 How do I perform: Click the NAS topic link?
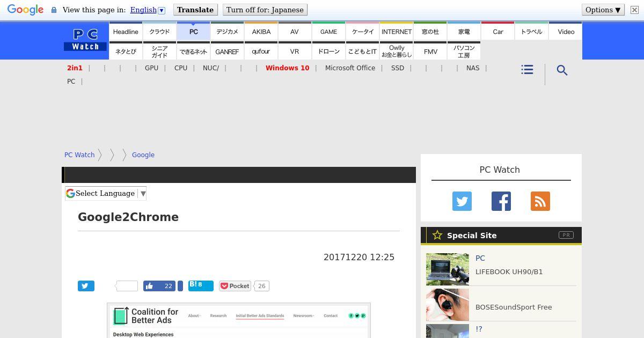click(x=473, y=68)
